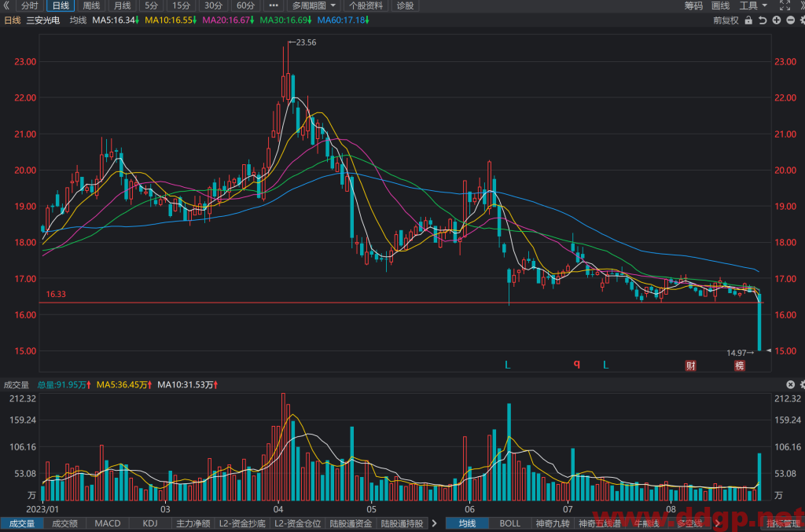The height and width of the screenshot is (532, 805).
Task: Click the unlock padlock icon
Action: tap(748, 20)
